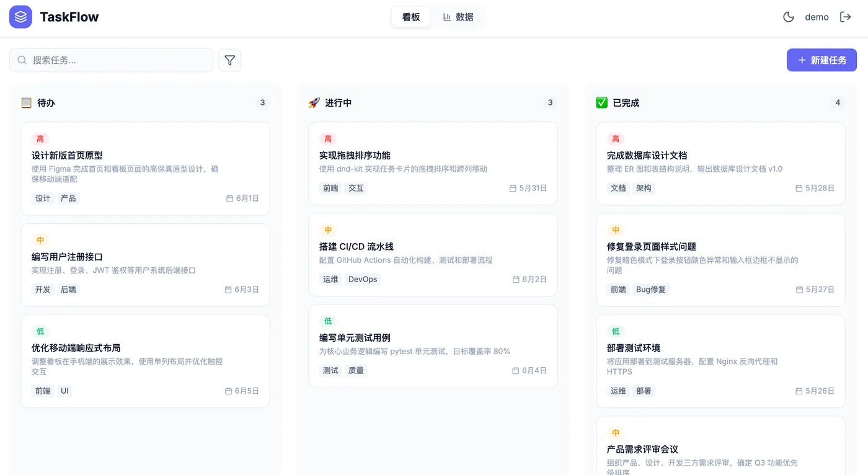Open the 设计新版首页原型 task card
This screenshot has width=868, height=475.
(145, 169)
